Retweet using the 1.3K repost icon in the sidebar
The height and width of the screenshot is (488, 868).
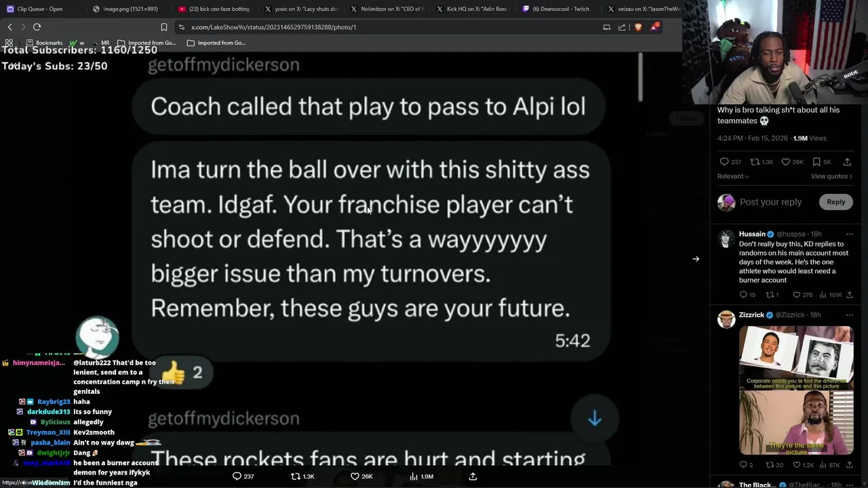click(x=754, y=162)
